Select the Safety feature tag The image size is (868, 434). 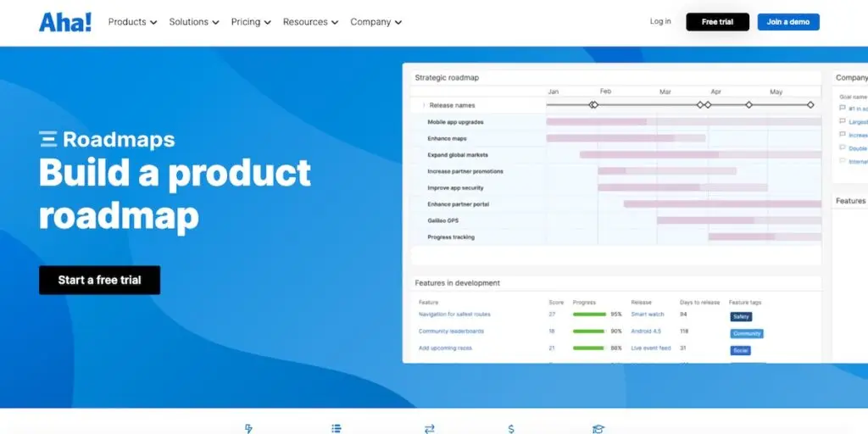741,316
